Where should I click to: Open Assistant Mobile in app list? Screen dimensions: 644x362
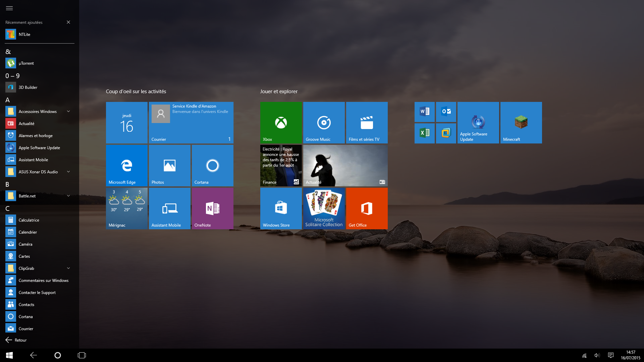(40, 160)
